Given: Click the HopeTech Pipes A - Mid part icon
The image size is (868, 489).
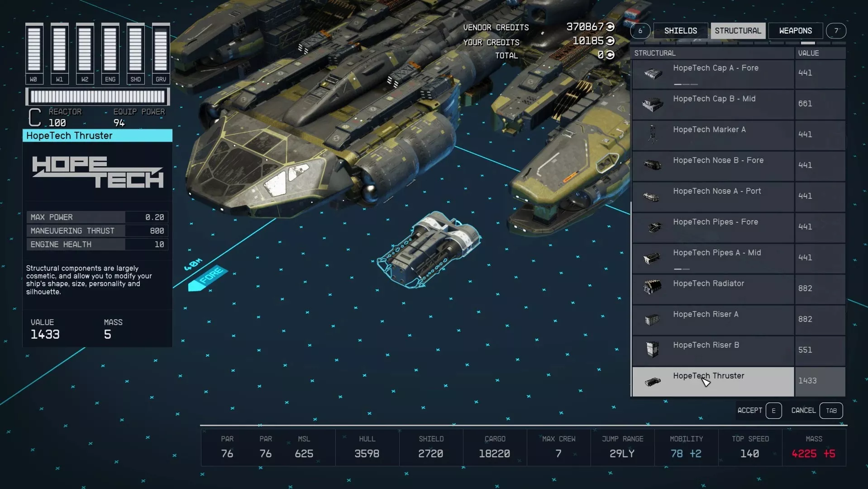Looking at the screenshot, I should (652, 258).
